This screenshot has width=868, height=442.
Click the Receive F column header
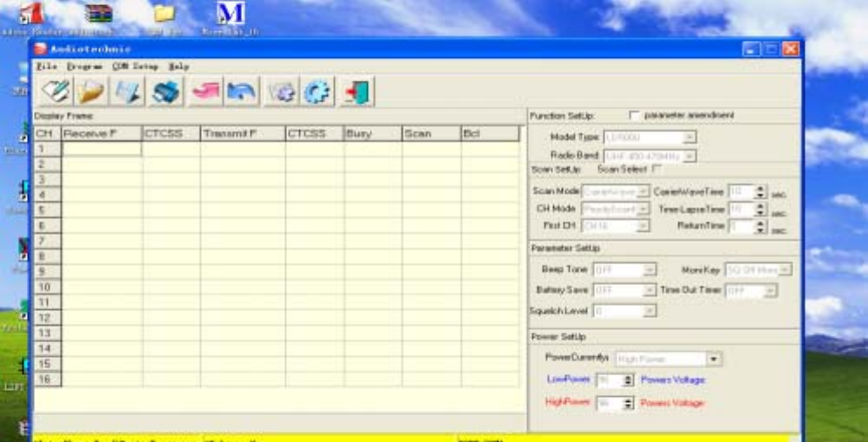(101, 133)
